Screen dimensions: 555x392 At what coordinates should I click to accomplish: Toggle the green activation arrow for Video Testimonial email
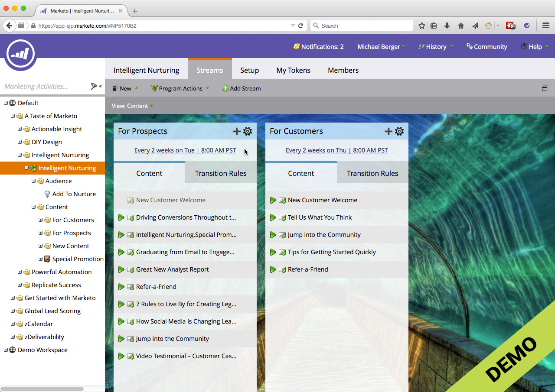coord(121,356)
